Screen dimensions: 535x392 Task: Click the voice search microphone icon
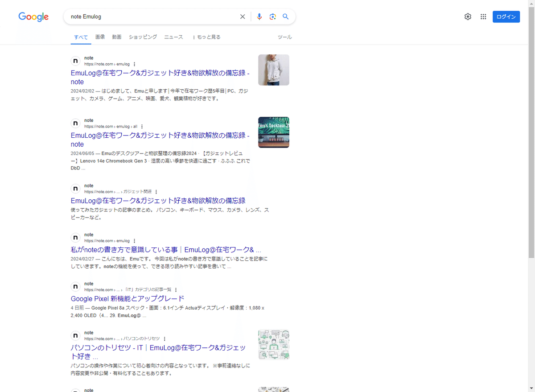pos(259,17)
